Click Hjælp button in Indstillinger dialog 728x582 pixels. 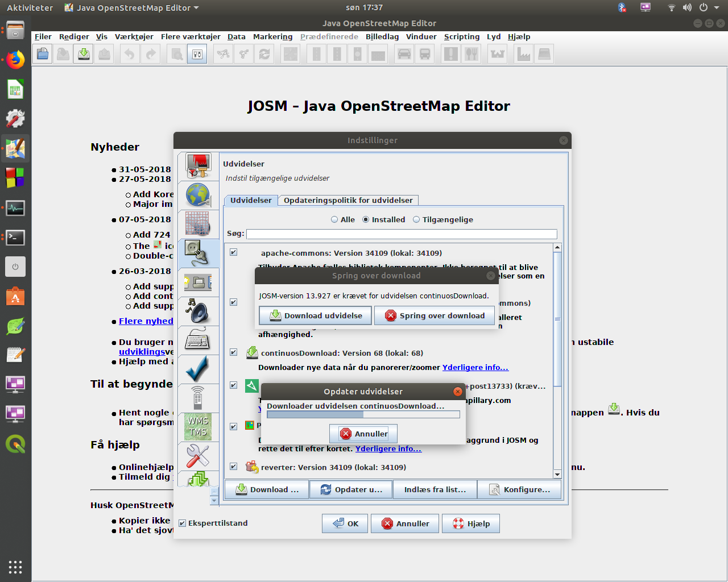coord(471,523)
